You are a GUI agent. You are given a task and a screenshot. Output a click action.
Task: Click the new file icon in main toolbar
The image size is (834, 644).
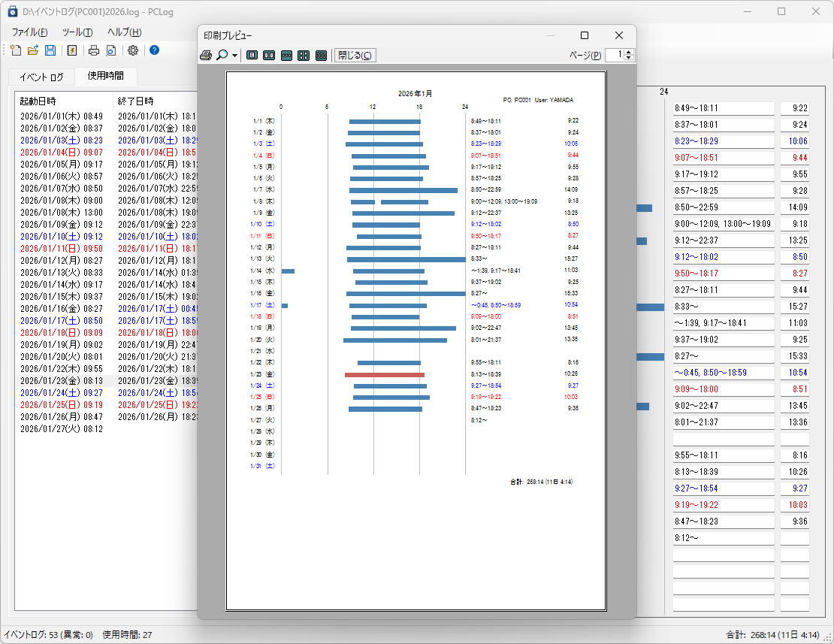pos(16,50)
